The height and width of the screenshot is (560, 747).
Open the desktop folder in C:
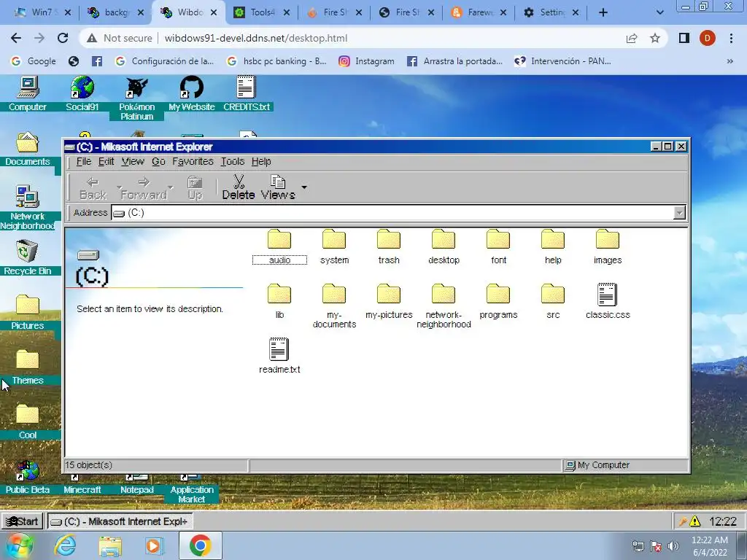(x=444, y=247)
